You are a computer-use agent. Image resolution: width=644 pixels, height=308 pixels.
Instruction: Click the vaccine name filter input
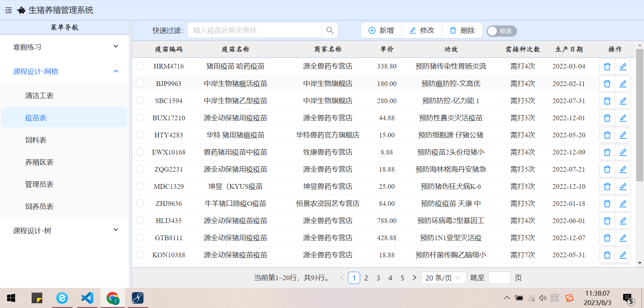click(x=255, y=31)
